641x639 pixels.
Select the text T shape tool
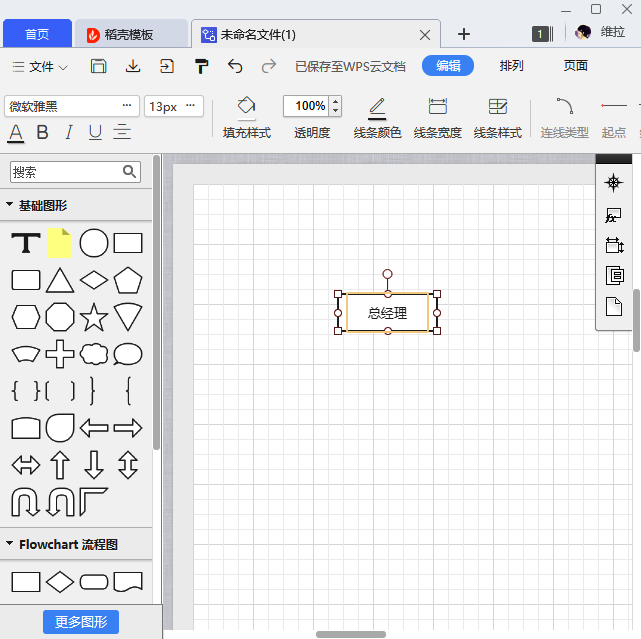26,243
